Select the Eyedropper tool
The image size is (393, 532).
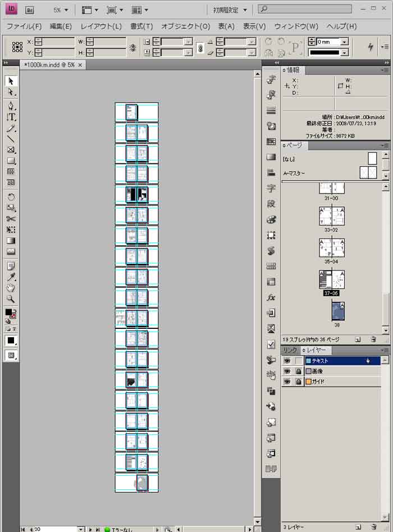[x=11, y=277]
